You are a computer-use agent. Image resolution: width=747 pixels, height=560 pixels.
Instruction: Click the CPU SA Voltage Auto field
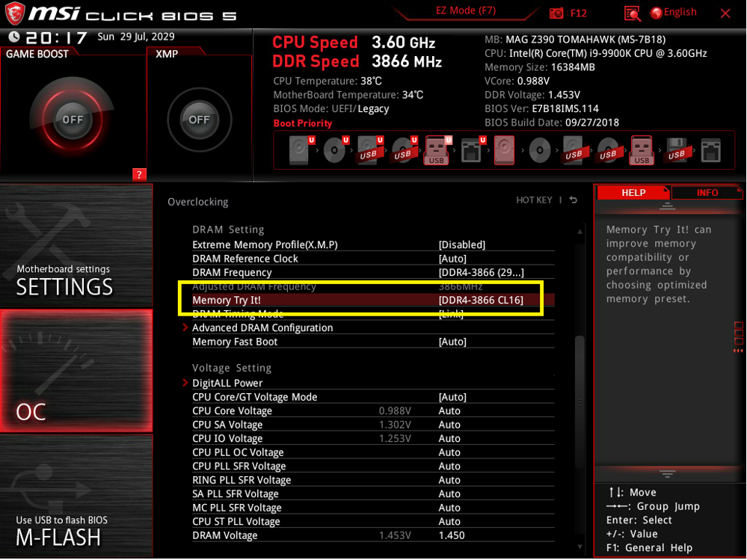pyautogui.click(x=449, y=424)
